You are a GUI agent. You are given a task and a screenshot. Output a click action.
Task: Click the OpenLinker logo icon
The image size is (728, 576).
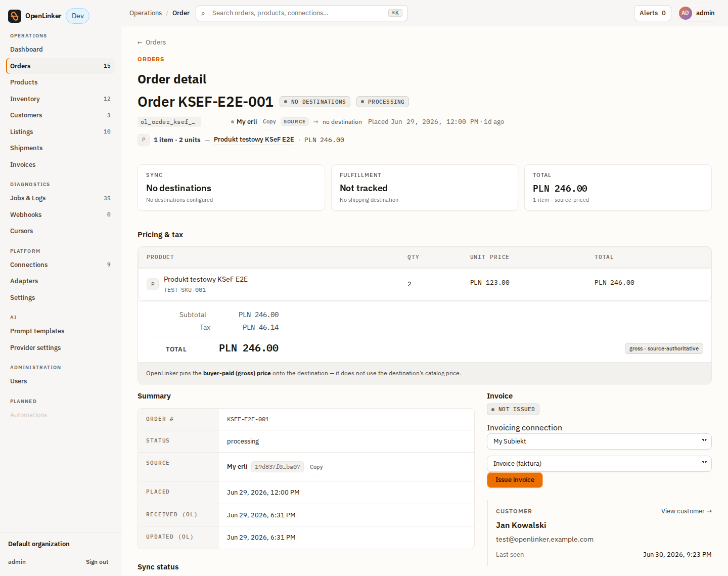15,16
